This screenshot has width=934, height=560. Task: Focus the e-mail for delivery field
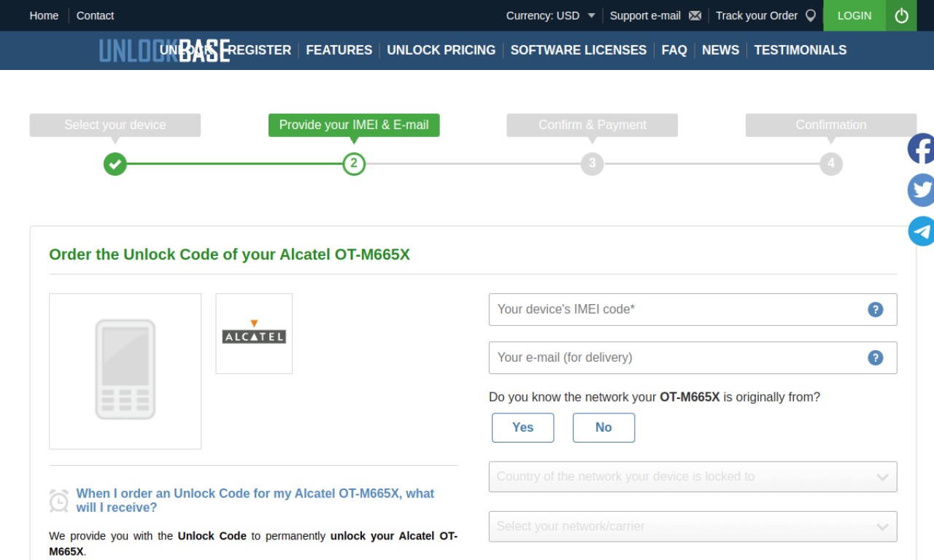tap(692, 357)
